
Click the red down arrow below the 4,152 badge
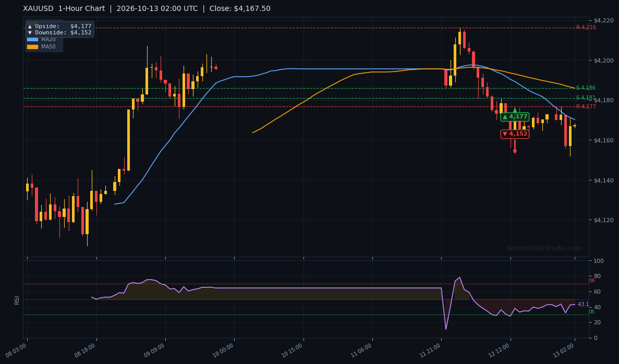point(515,147)
